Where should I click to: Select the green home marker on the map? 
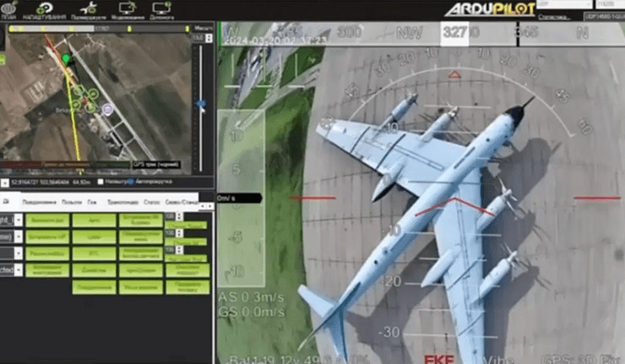[x=66, y=59]
